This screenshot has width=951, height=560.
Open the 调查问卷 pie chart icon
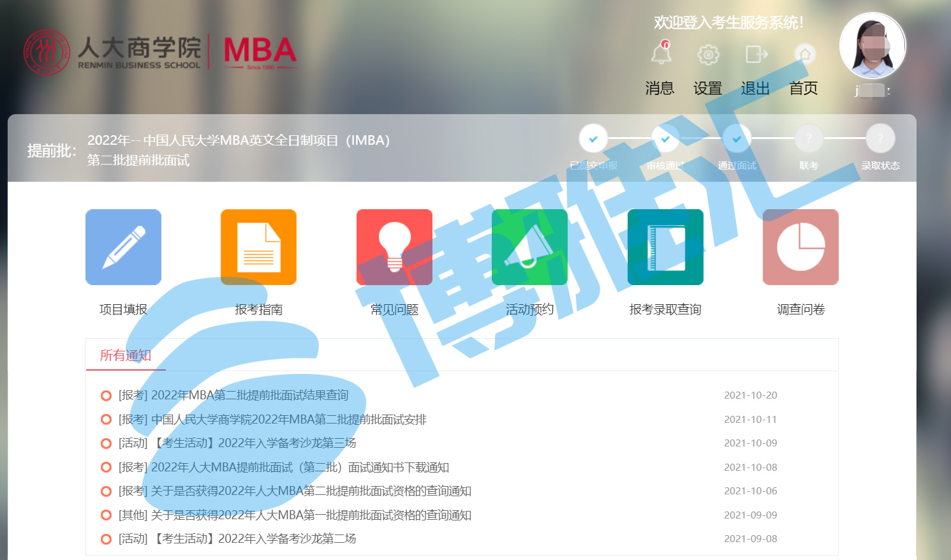(x=800, y=247)
